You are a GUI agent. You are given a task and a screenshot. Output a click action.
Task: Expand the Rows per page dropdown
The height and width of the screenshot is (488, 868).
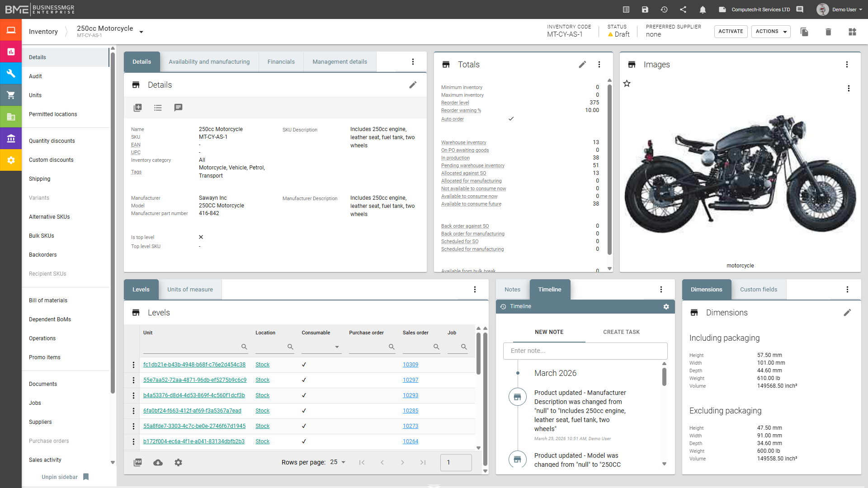pos(338,462)
